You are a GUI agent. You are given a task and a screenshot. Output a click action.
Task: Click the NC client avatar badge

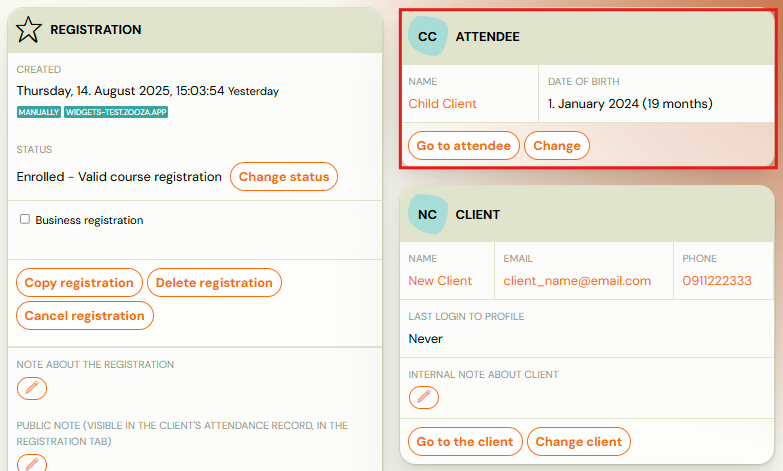tap(427, 214)
